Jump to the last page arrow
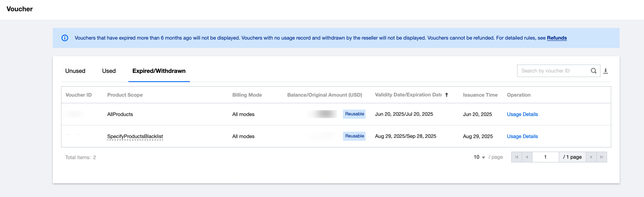The width and height of the screenshot is (644, 197). 602,157
